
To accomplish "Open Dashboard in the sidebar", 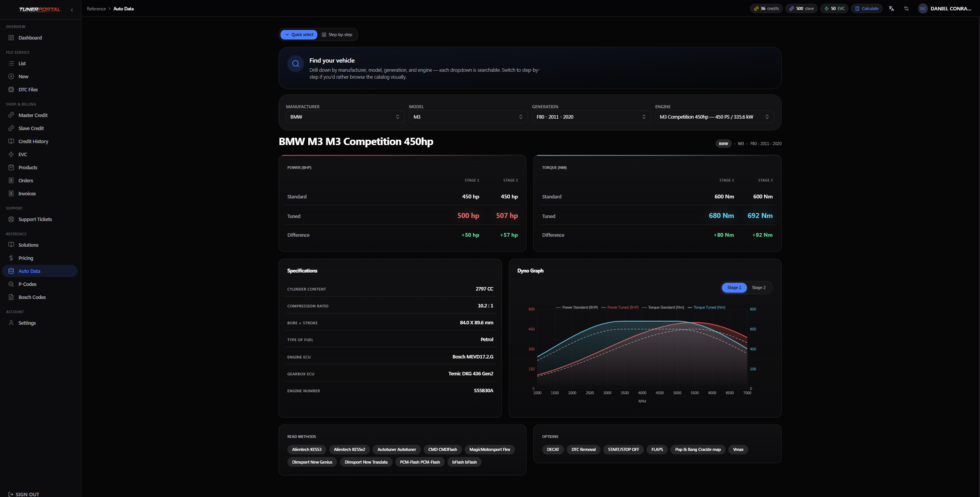I will (x=40, y=38).
